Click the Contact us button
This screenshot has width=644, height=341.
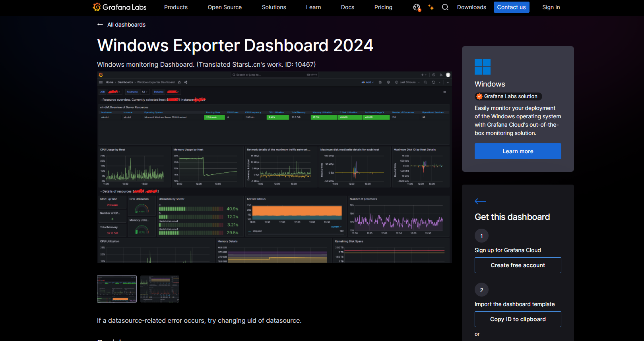[511, 7]
